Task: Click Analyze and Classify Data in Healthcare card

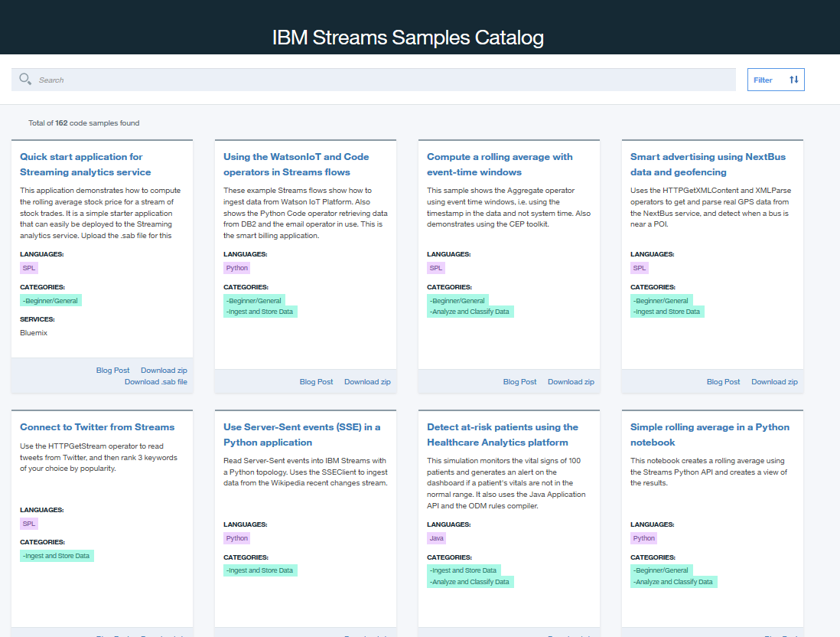Action: pos(470,582)
